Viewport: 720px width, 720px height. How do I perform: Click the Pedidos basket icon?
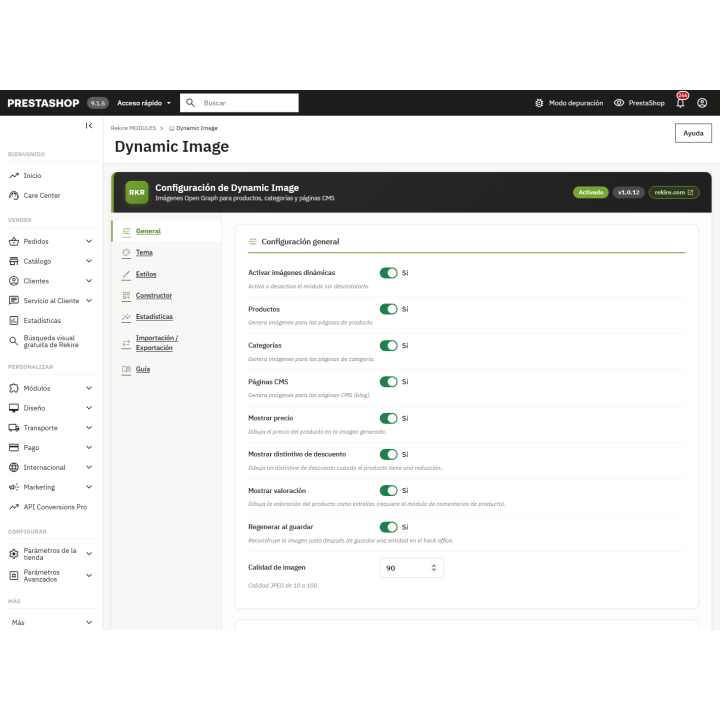(14, 241)
